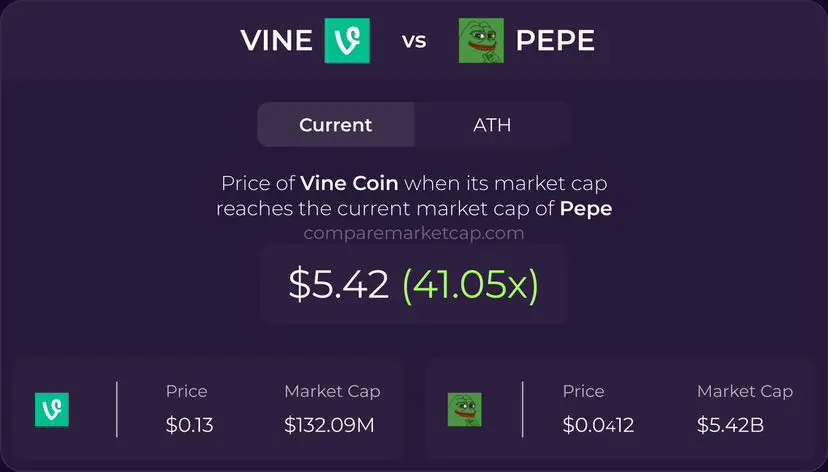This screenshot has height=472, width=828.
Task: Click Vine's $132.09M market cap value
Action: [x=329, y=425]
